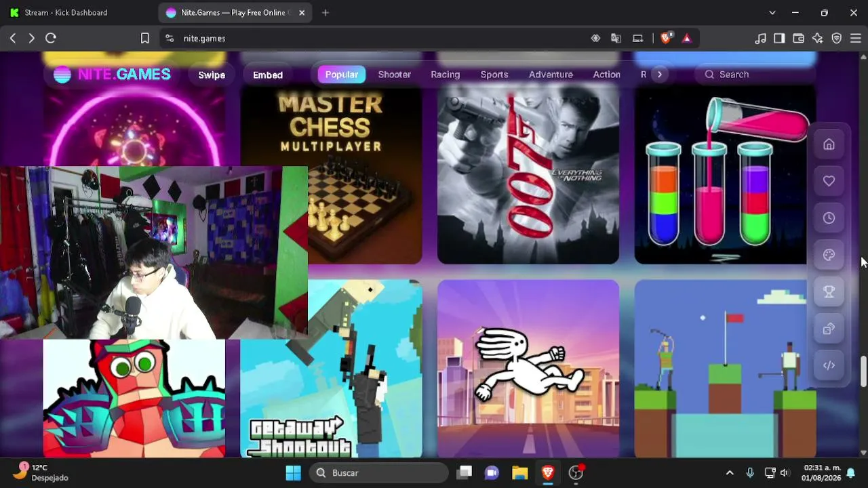Open the volume speaker tray icon
Screen dimensions: 868x488
click(785, 473)
